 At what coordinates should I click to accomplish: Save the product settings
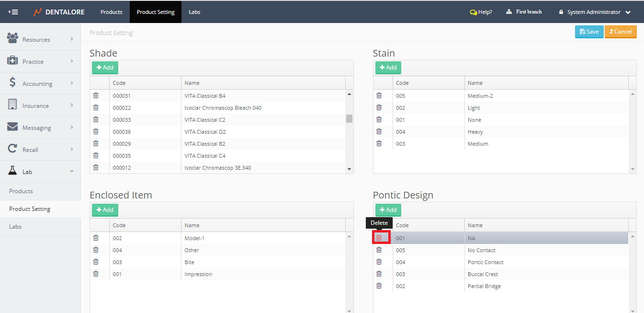tap(589, 32)
